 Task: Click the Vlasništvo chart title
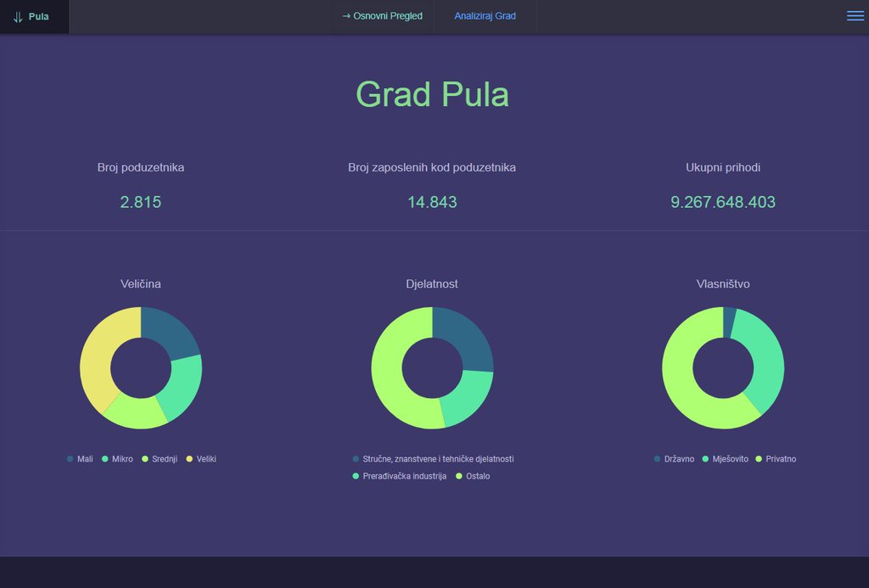[x=723, y=283]
